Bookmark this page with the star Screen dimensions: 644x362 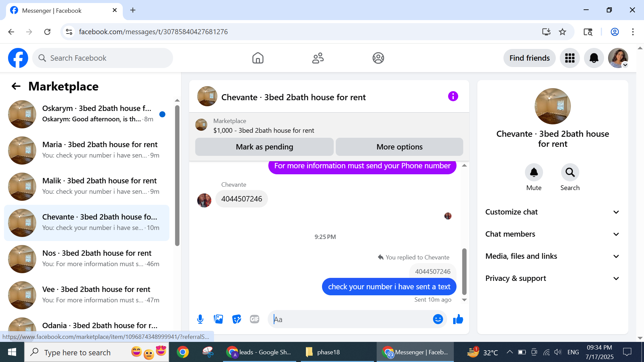(562, 32)
